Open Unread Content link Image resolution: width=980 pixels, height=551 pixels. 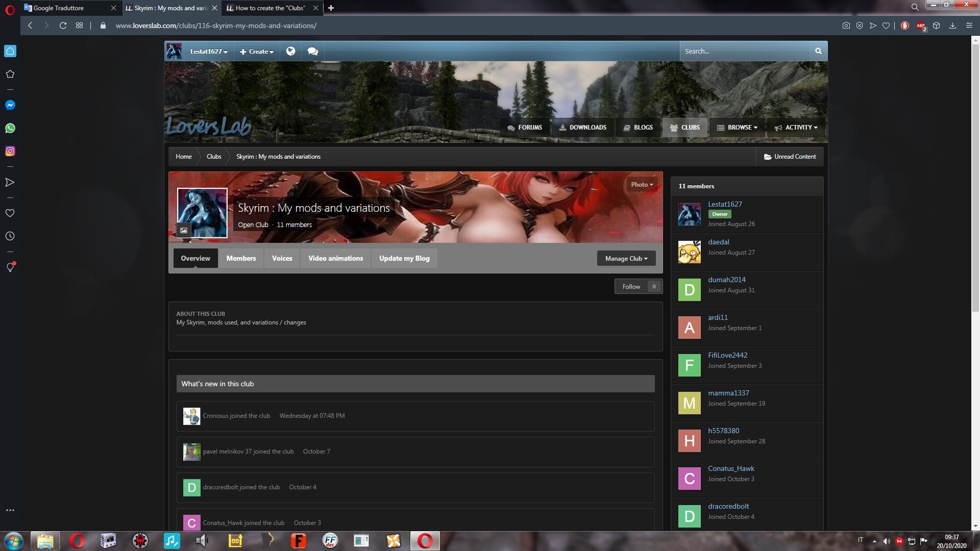coord(790,157)
